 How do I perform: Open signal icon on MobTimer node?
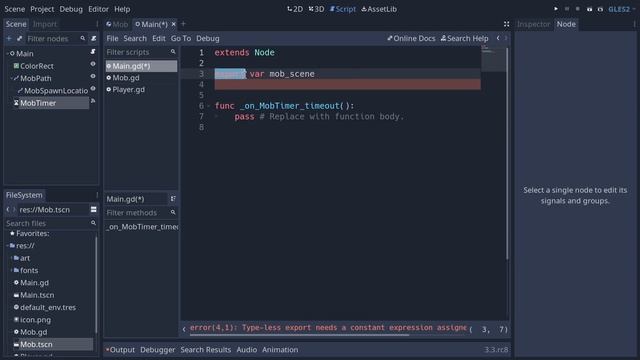point(93,101)
